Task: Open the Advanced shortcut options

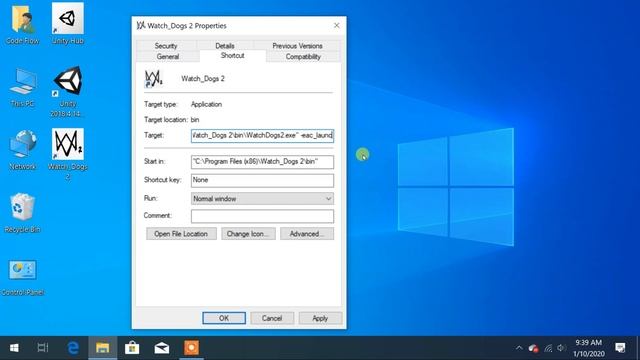Action: pyautogui.click(x=307, y=234)
